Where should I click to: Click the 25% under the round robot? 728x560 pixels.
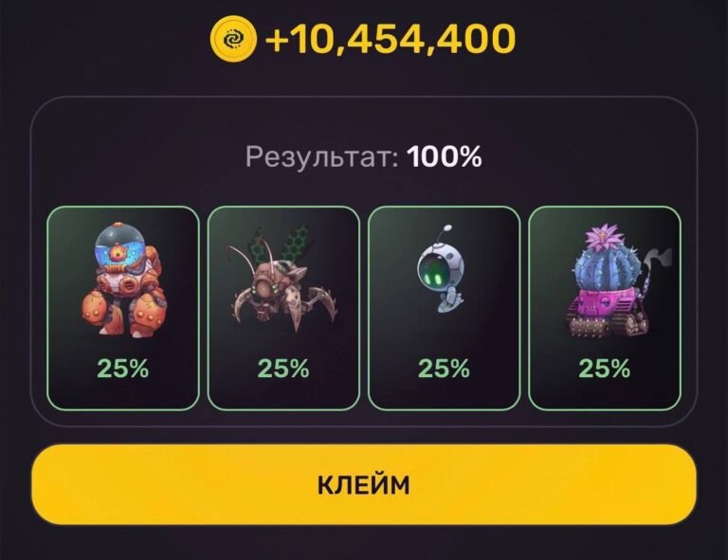point(444,369)
